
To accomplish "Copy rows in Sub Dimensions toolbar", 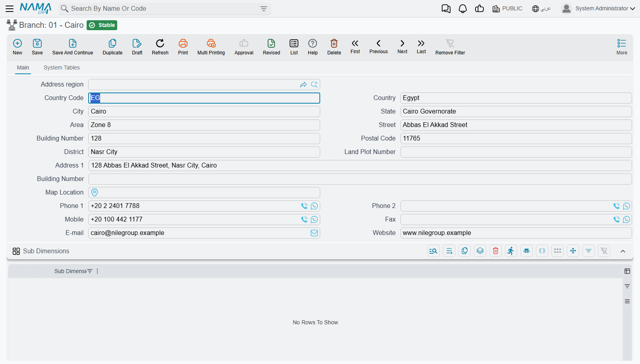I will 465,251.
